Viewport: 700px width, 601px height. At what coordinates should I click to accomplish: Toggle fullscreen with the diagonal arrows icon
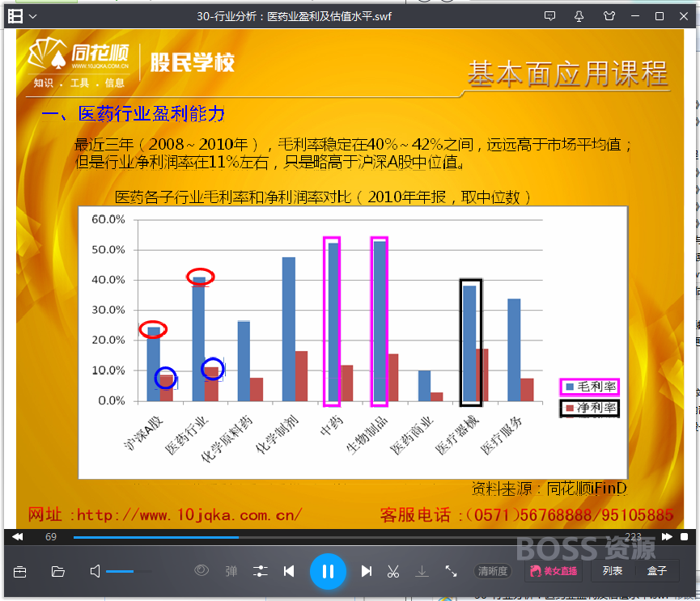[451, 571]
